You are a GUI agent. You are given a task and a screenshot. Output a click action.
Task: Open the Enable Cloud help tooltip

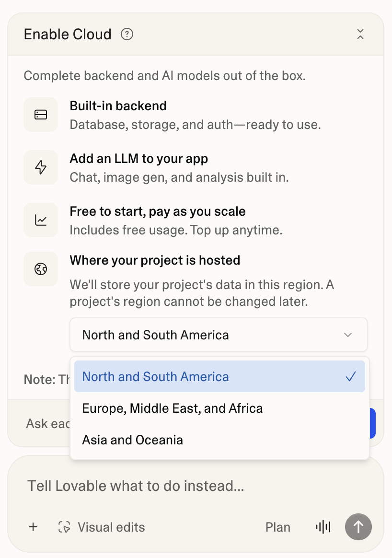[127, 34]
